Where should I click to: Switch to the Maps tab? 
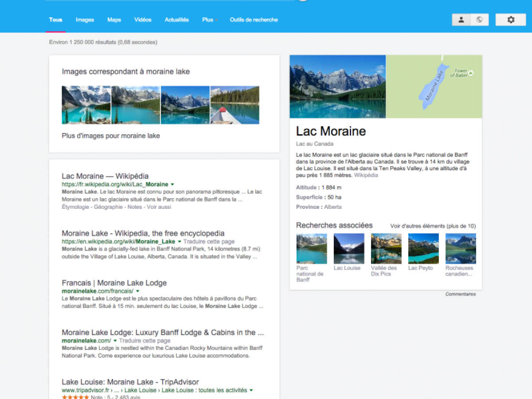coord(114,20)
